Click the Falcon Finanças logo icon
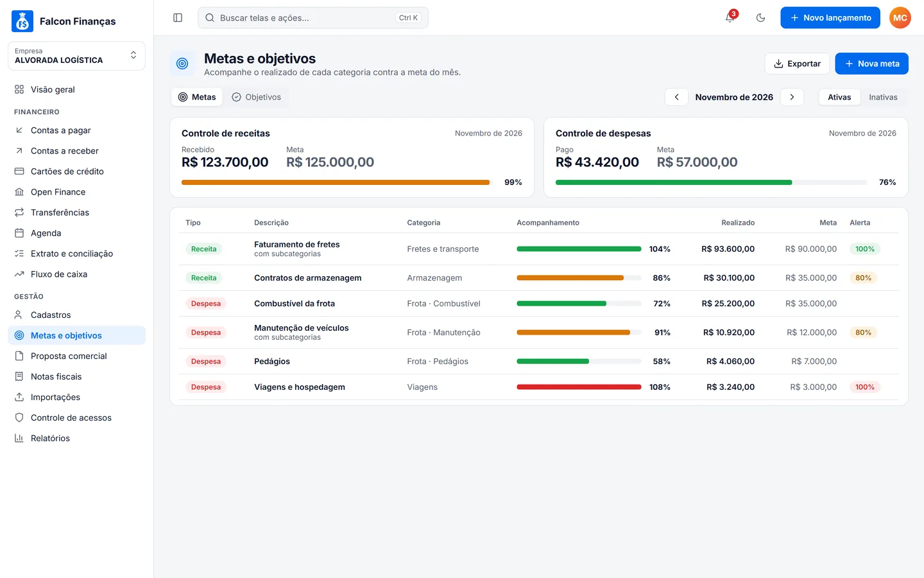This screenshot has height=578, width=924. coord(22,21)
